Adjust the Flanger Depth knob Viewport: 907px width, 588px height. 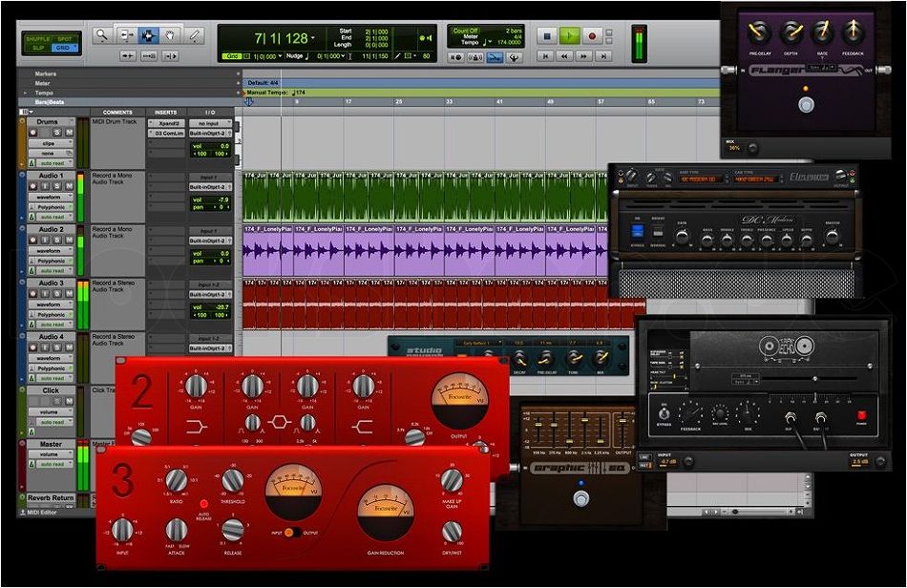pyautogui.click(x=790, y=33)
